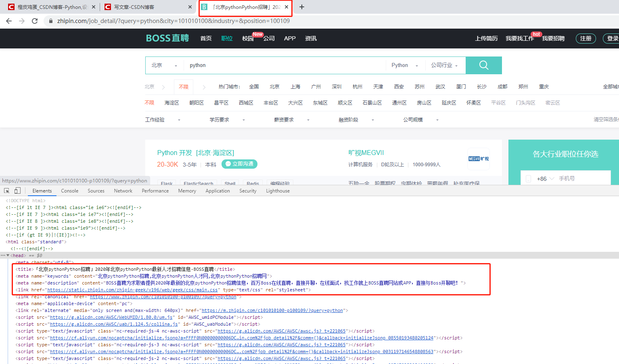Click the browser forward arrow
This screenshot has width=619, height=364.
(x=22, y=21)
